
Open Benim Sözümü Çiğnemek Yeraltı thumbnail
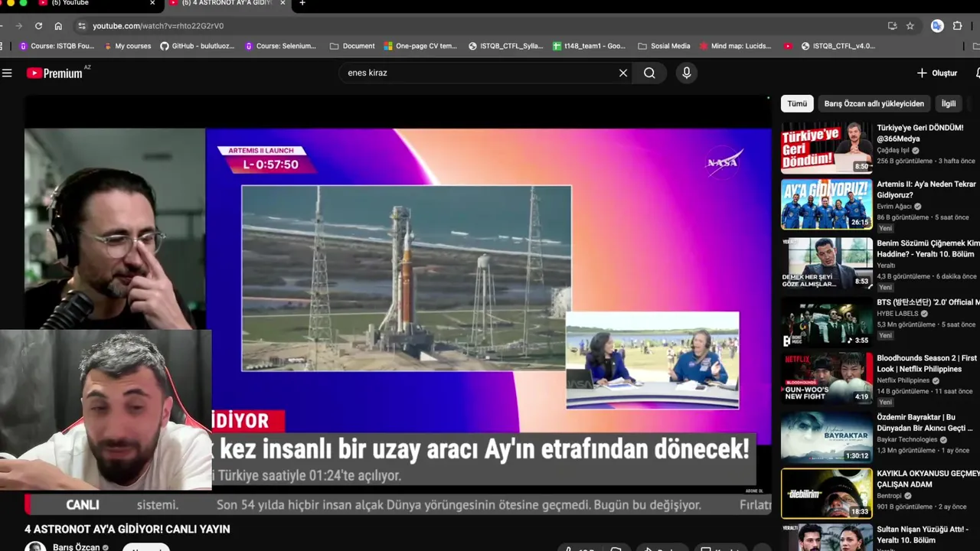coord(826,263)
